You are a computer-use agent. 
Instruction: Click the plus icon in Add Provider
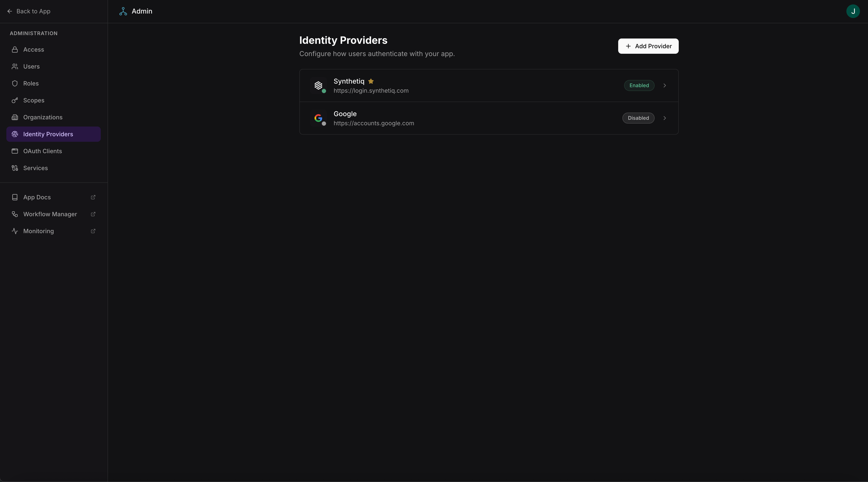628,46
